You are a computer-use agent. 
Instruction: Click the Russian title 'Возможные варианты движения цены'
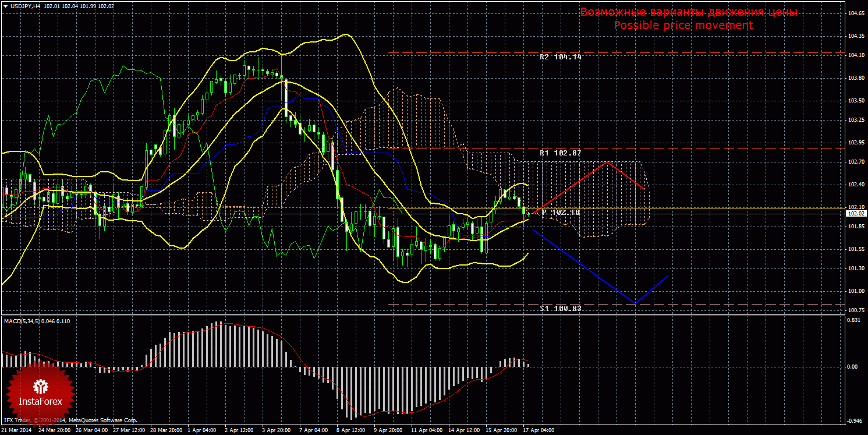[688, 12]
